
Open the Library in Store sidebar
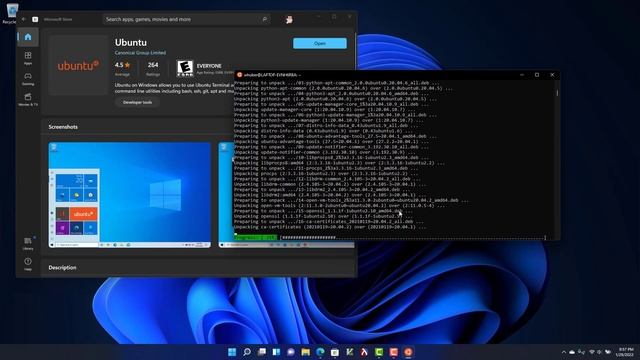tap(28, 243)
